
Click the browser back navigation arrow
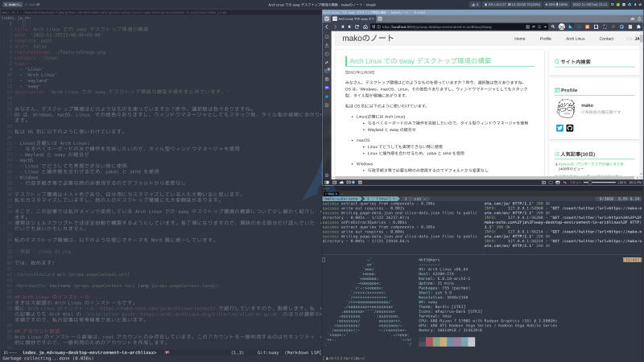[328, 27]
